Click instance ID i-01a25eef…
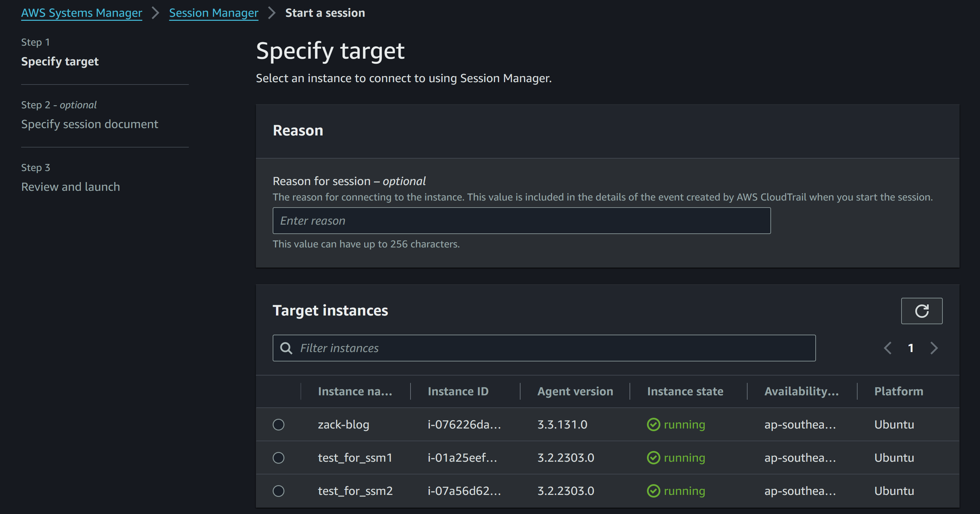The height and width of the screenshot is (514, 980). 462,458
